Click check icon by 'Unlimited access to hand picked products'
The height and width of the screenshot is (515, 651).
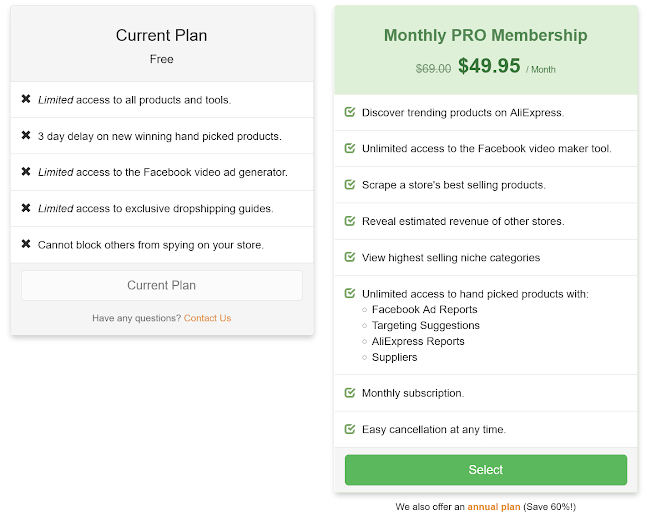(x=350, y=293)
